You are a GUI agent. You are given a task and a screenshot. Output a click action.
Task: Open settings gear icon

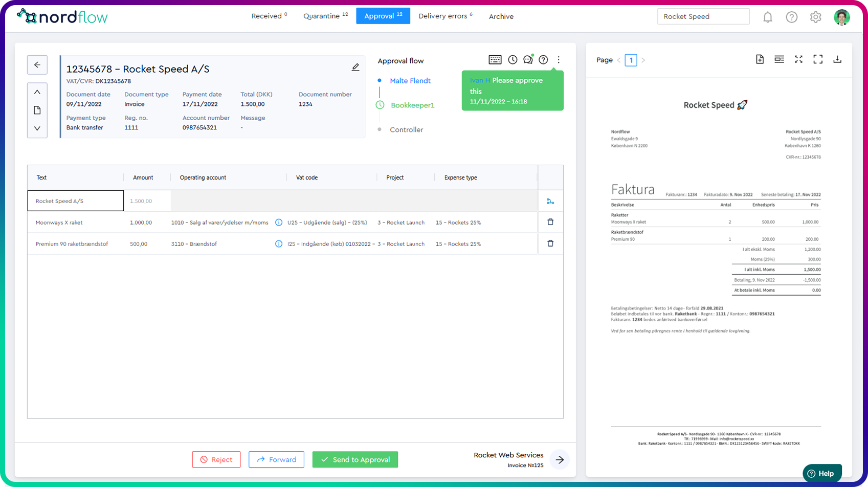(x=816, y=17)
